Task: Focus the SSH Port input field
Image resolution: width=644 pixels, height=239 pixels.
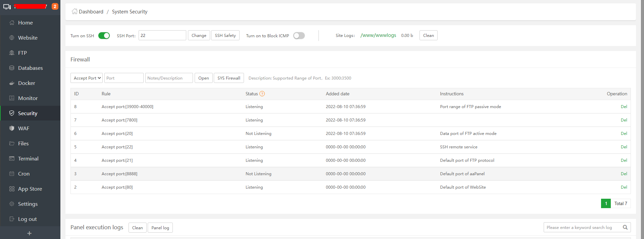Action: tap(162, 36)
